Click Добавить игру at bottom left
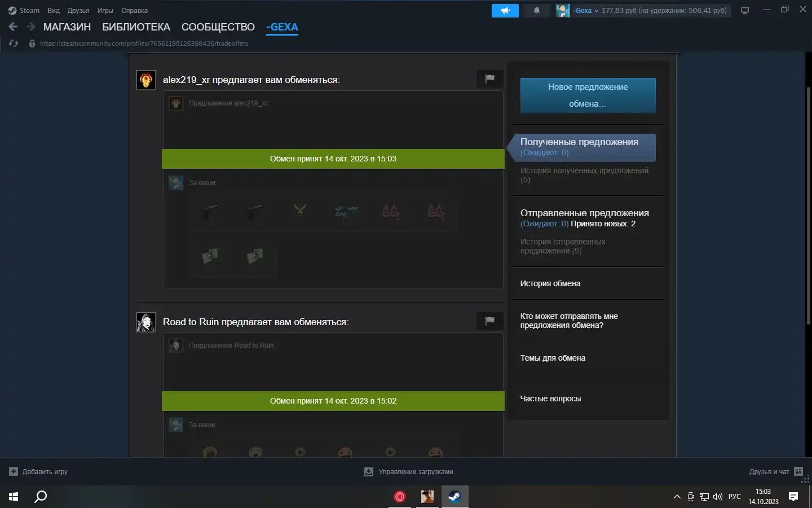Screen dimensions: 812x508 click(38, 472)
